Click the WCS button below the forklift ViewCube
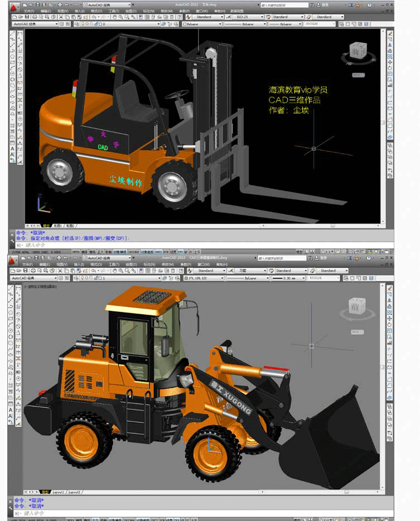This screenshot has width=420, height=521. [359, 75]
